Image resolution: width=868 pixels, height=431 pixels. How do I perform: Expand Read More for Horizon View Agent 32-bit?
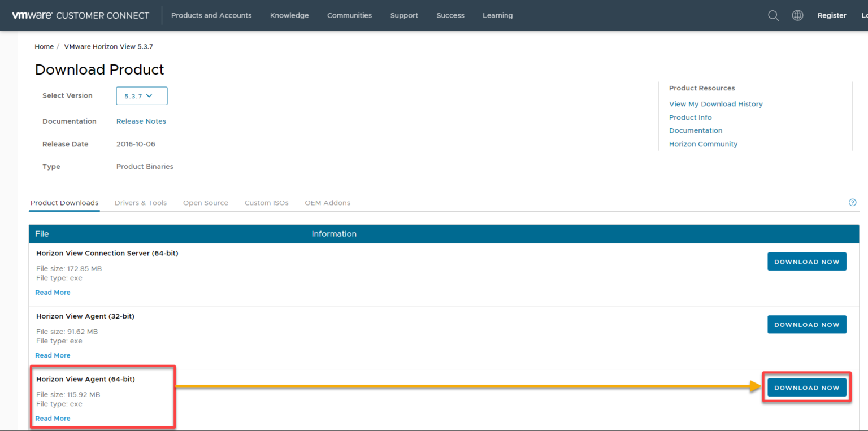pos(53,355)
